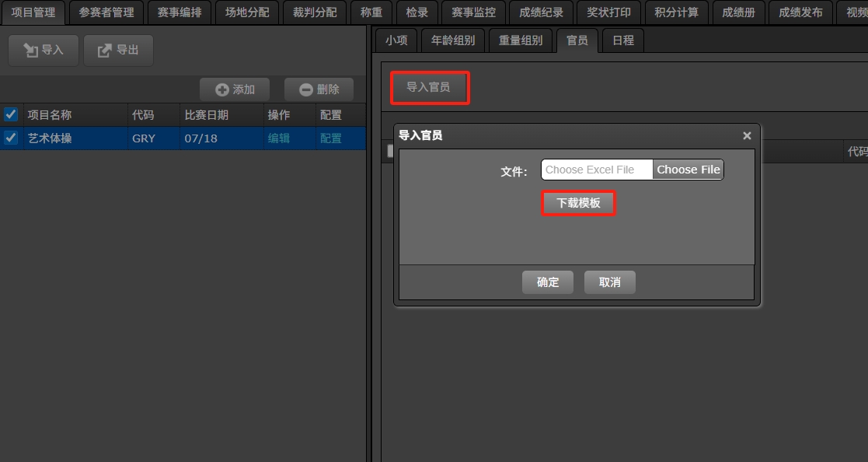
Task: Edit the 艺术体操 event via 编辑 link
Action: [x=279, y=138]
